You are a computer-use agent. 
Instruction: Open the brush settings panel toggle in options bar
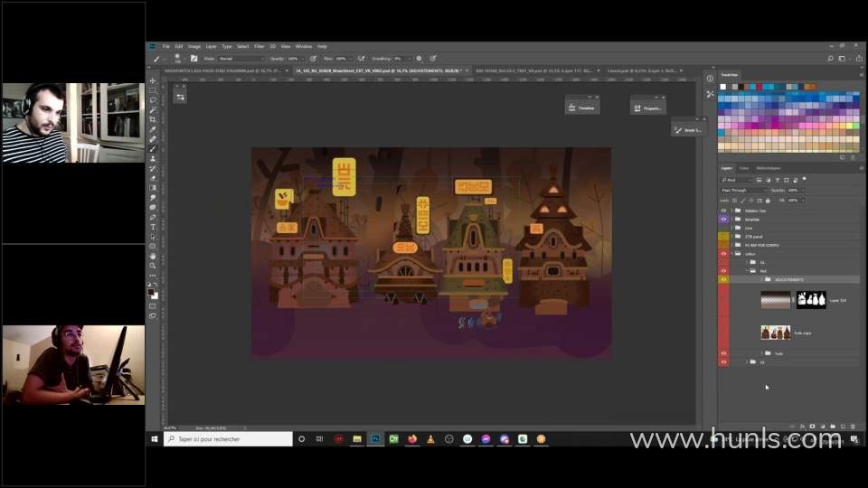click(x=193, y=58)
